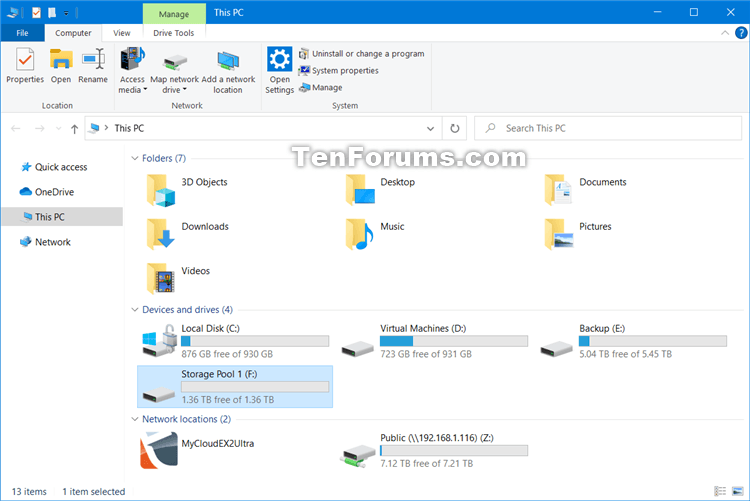Click the Search This PC box
Viewport: 750px width, 501px height.
click(607, 128)
